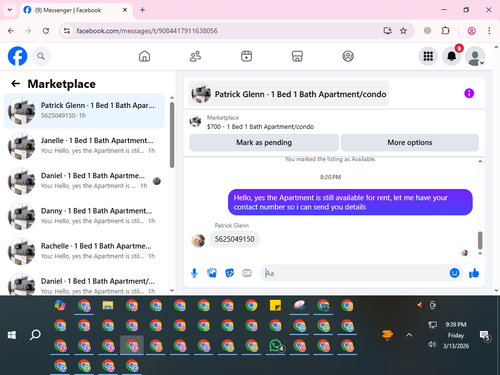This screenshot has width=500, height=375.
Task: Click the back arrow beside Marketplace heading
Action: (16, 83)
